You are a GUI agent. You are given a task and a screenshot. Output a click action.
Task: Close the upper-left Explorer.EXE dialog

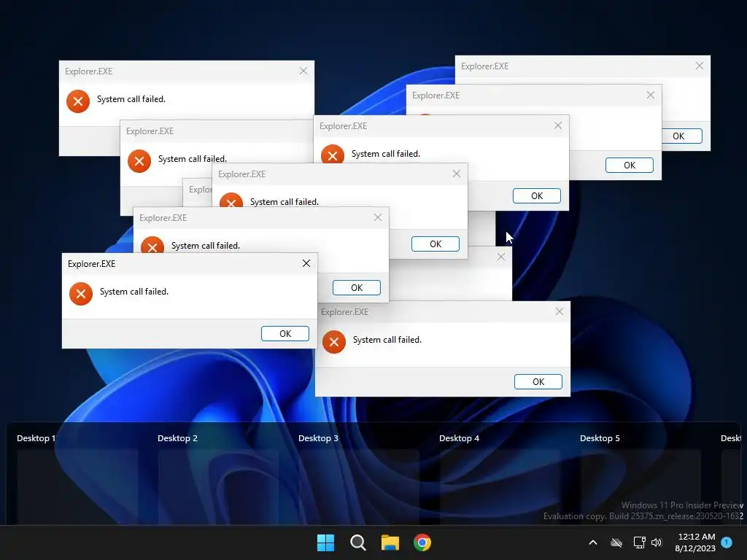point(303,71)
